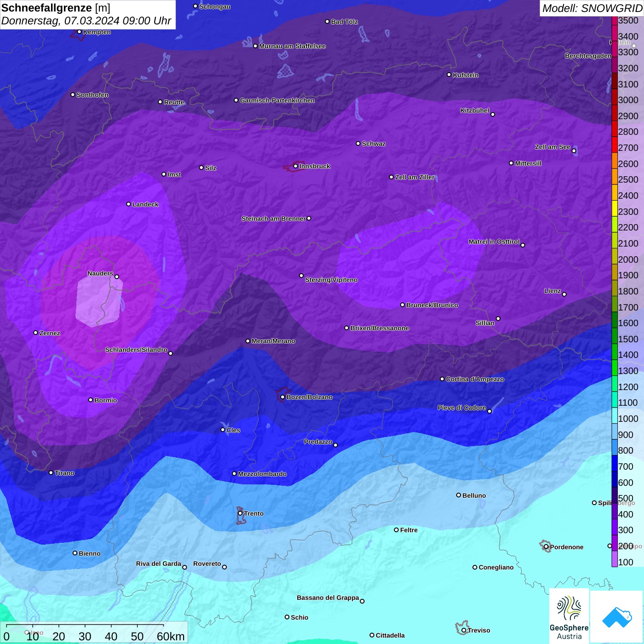Click the Schlanders/Silandro label
Image resolution: width=644 pixels, height=644 pixels.
click(136, 350)
